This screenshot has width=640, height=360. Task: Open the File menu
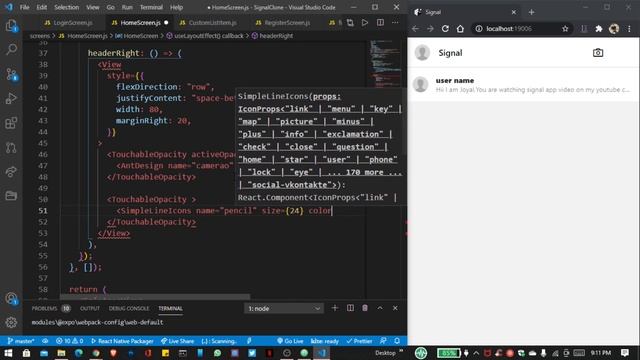pos(24,7)
